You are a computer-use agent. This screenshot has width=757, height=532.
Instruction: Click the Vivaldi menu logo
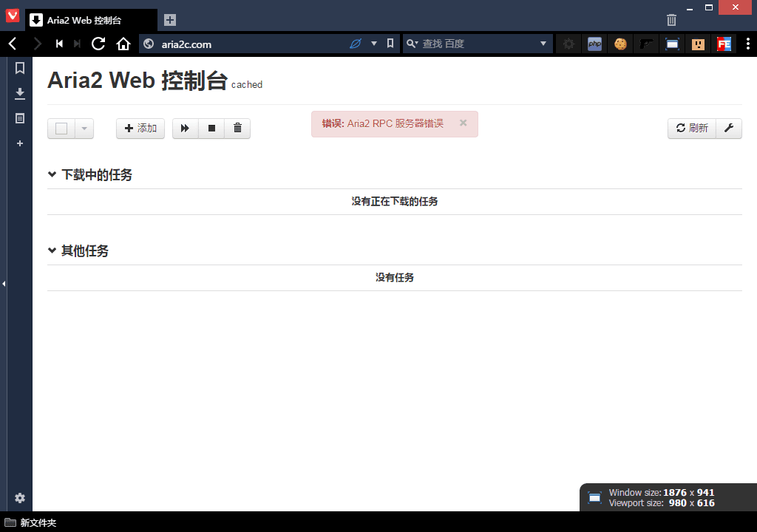tap(13, 16)
